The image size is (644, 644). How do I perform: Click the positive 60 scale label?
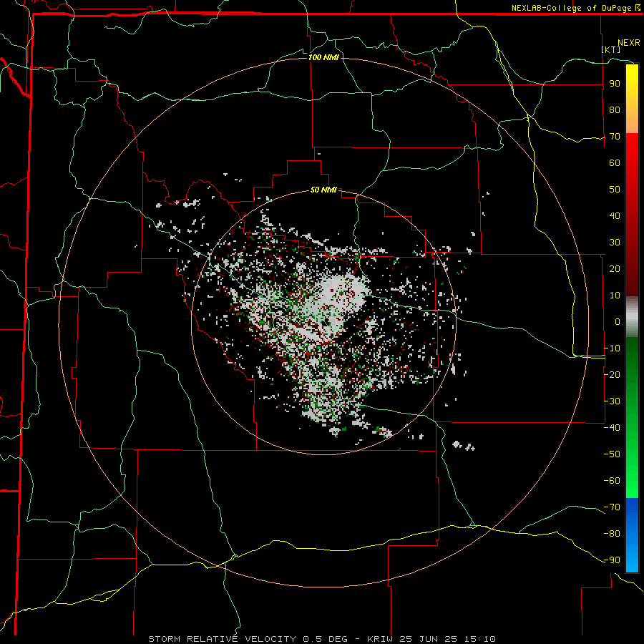615,162
